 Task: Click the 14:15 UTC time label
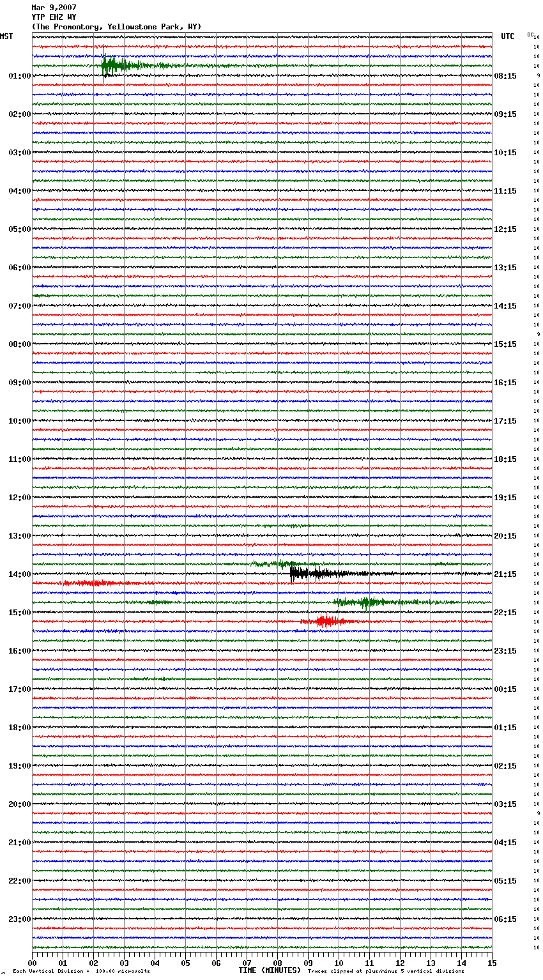pos(505,306)
